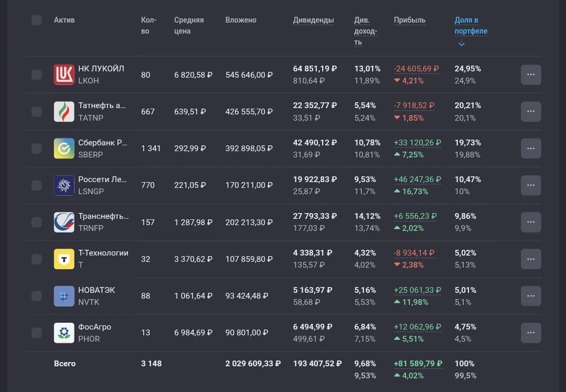Click the Sberbank dividends 42 490,12 ₽
This screenshot has width=566, height=392.
tap(315, 143)
